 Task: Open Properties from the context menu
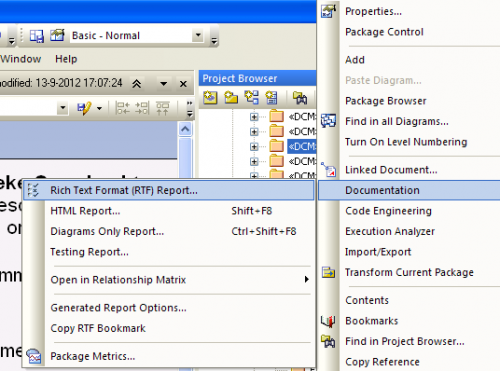[409, 11]
